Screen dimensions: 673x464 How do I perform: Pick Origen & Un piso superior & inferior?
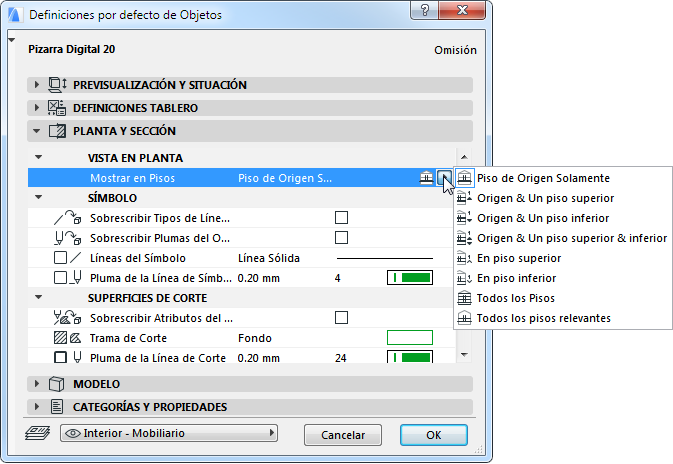(563, 238)
